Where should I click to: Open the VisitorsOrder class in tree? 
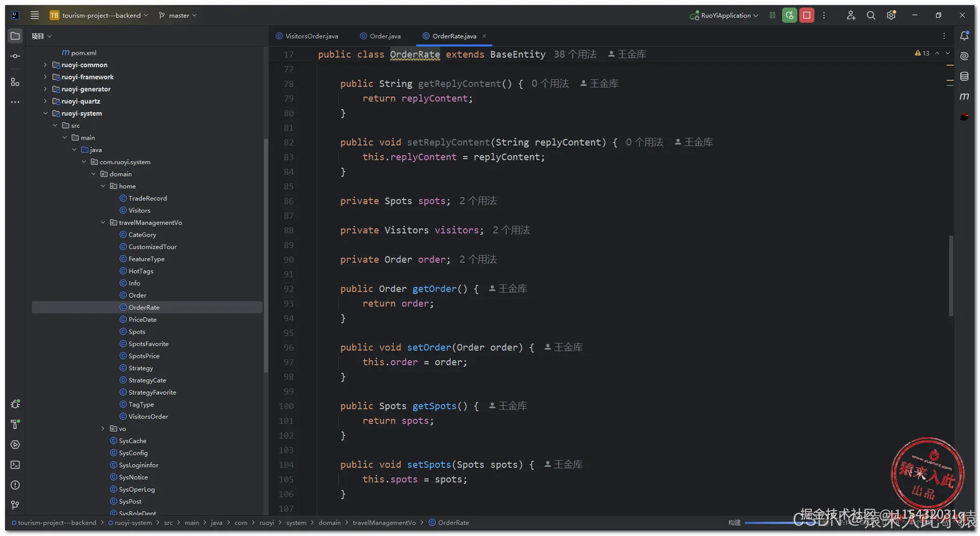[144, 416]
